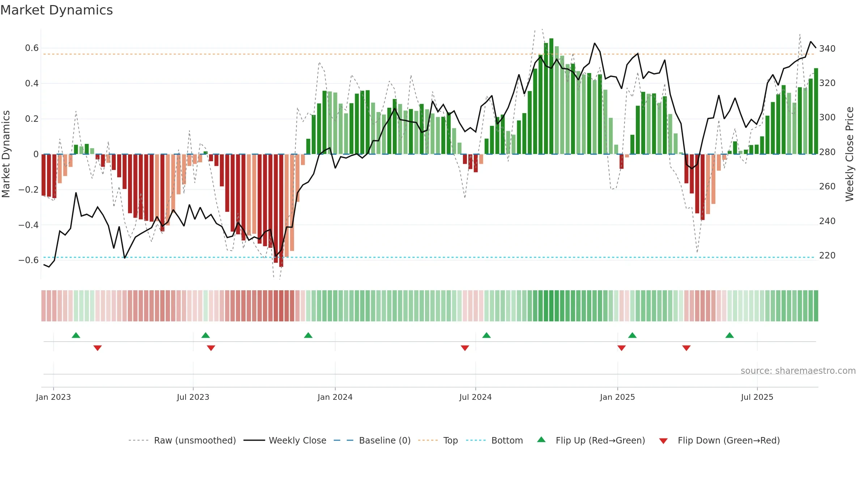Click the flip-up marker before Jul 2025
Viewport: 868px width, 488px height.
coord(729,335)
